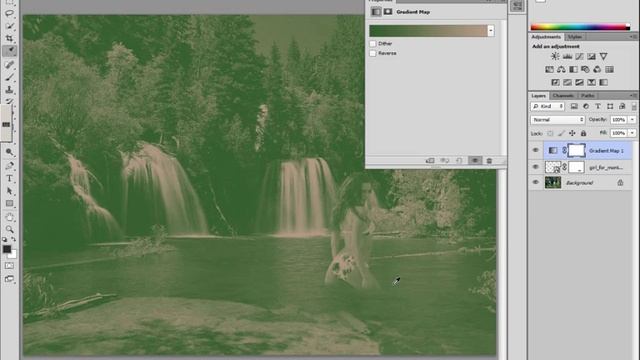
Task: Open the Layers panel flyout menu
Action: (x=633, y=96)
